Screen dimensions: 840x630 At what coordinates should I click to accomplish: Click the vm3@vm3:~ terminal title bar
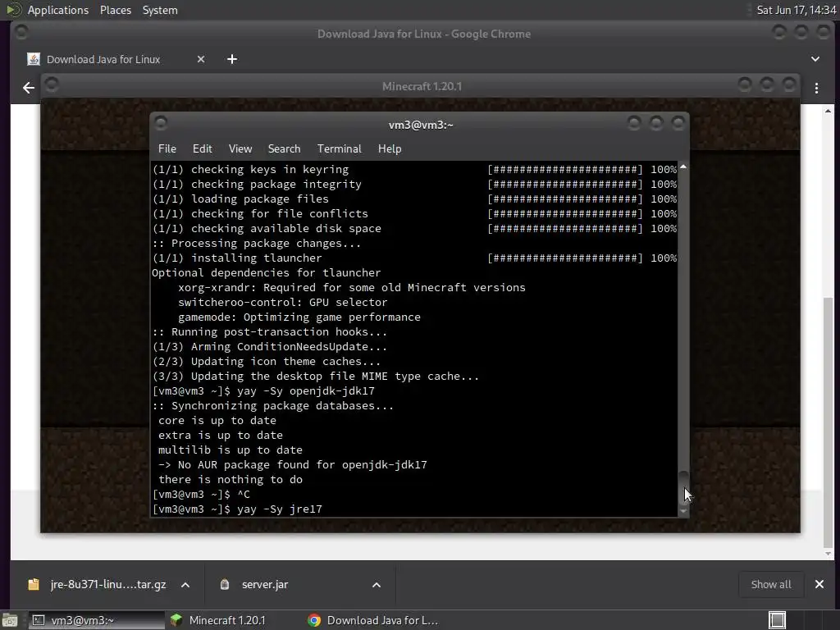(421, 125)
